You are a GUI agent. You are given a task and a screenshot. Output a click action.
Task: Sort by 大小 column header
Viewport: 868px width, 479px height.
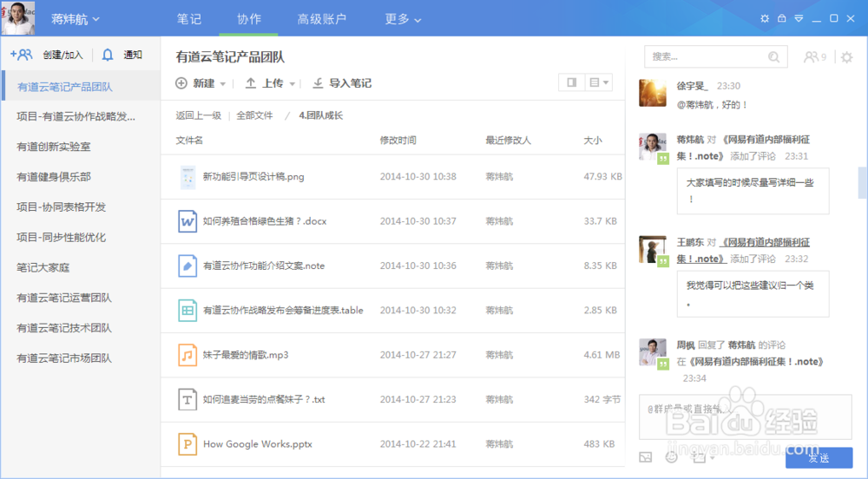[592, 141]
